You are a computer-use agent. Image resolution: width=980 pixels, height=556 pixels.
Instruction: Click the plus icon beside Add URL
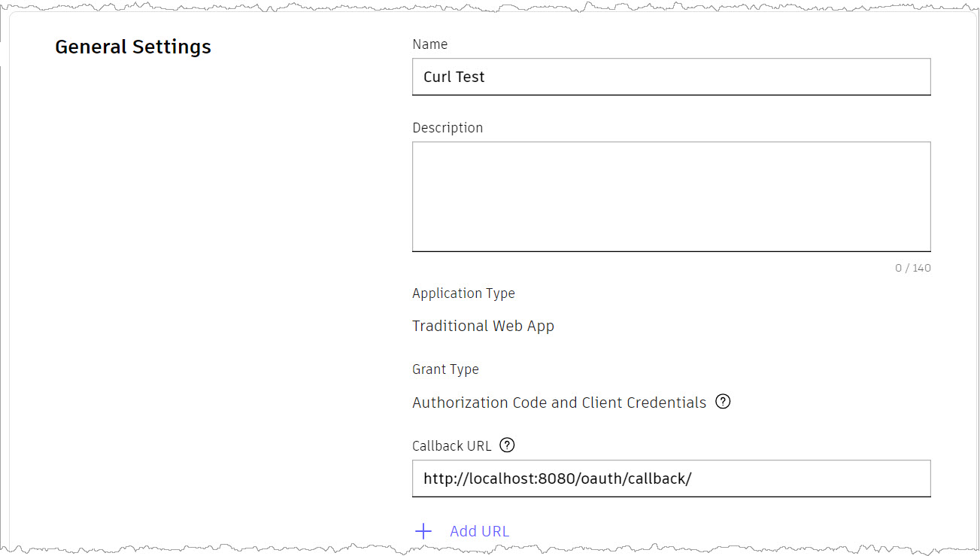tap(423, 531)
